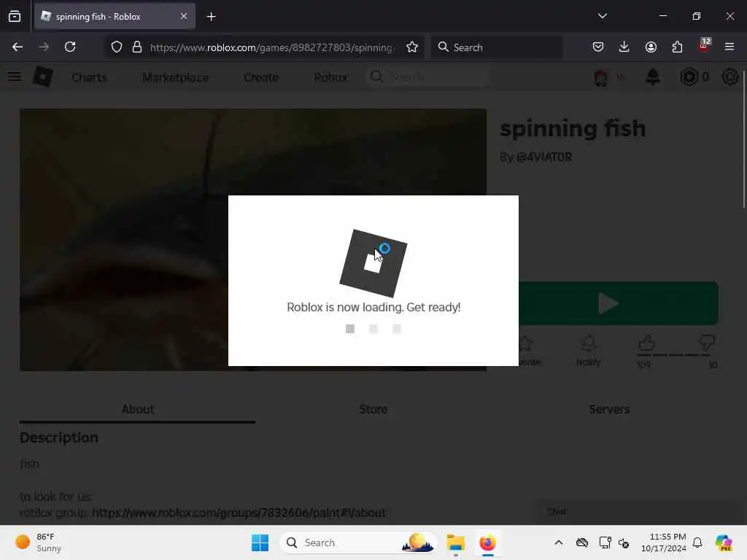Screen dimensions: 747x560
Task: Open the Copilot preview icon
Action: (x=724, y=542)
